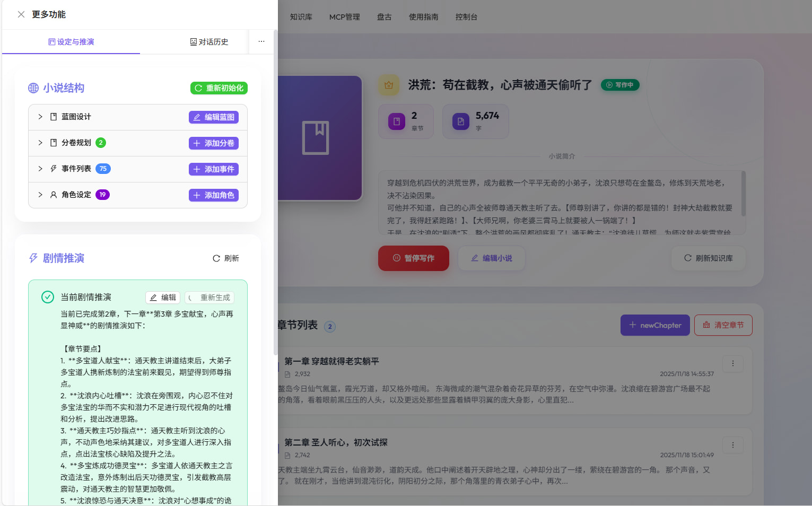Open options menu for 第二章 圣人听心
812x506 pixels.
click(x=733, y=445)
